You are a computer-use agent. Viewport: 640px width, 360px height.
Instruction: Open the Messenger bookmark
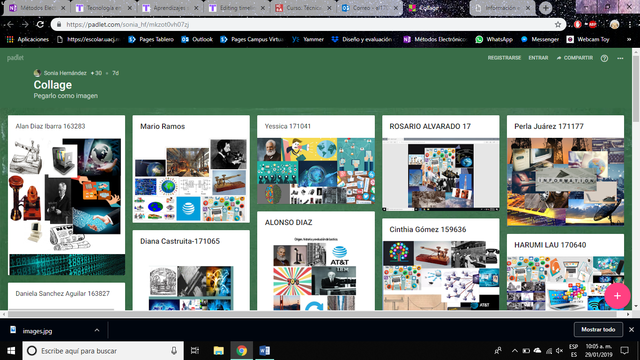coord(540,40)
